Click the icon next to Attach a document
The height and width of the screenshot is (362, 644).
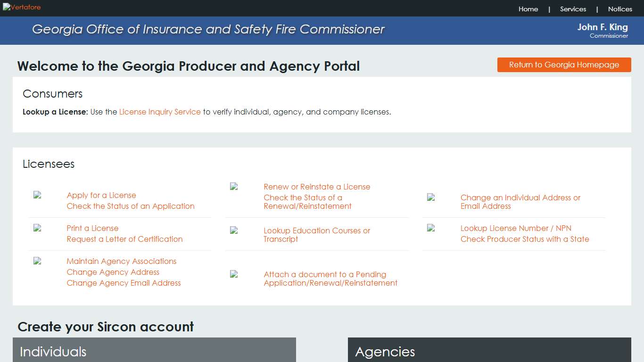233,274
